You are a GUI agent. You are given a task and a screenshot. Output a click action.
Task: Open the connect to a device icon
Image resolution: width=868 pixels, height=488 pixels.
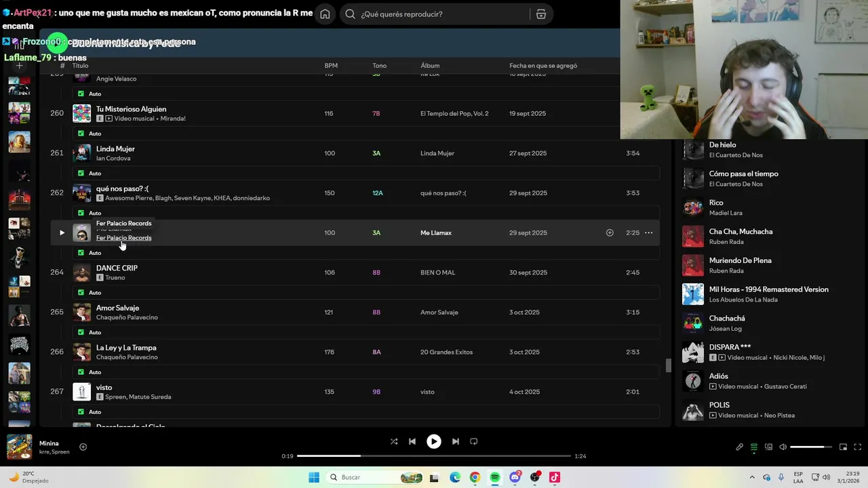pos(768,447)
